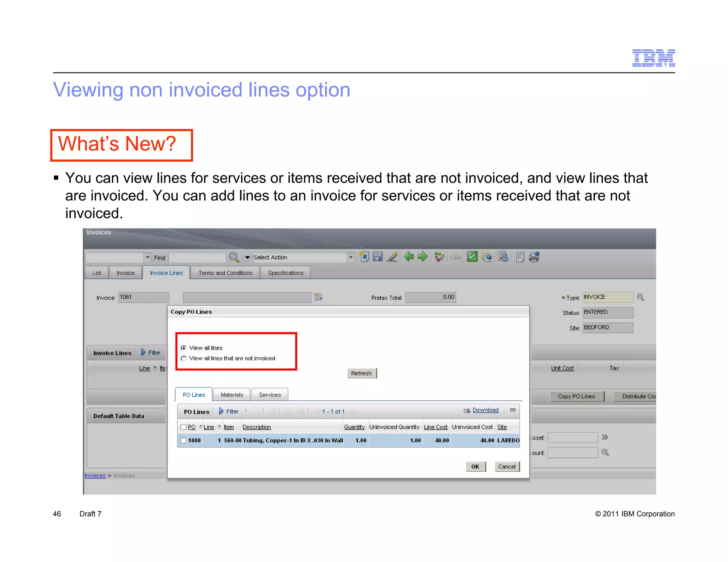Open the Terms and Conditions tab

[x=225, y=273]
